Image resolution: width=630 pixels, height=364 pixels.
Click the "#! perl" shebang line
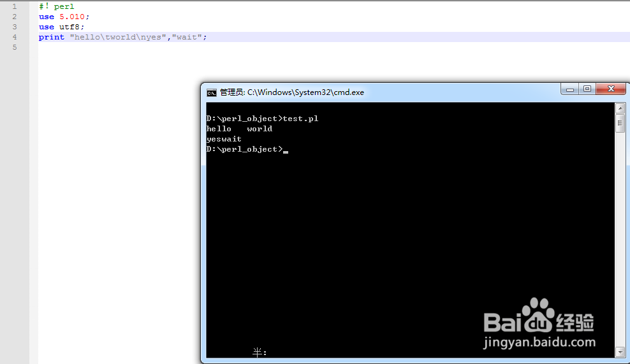tap(56, 6)
